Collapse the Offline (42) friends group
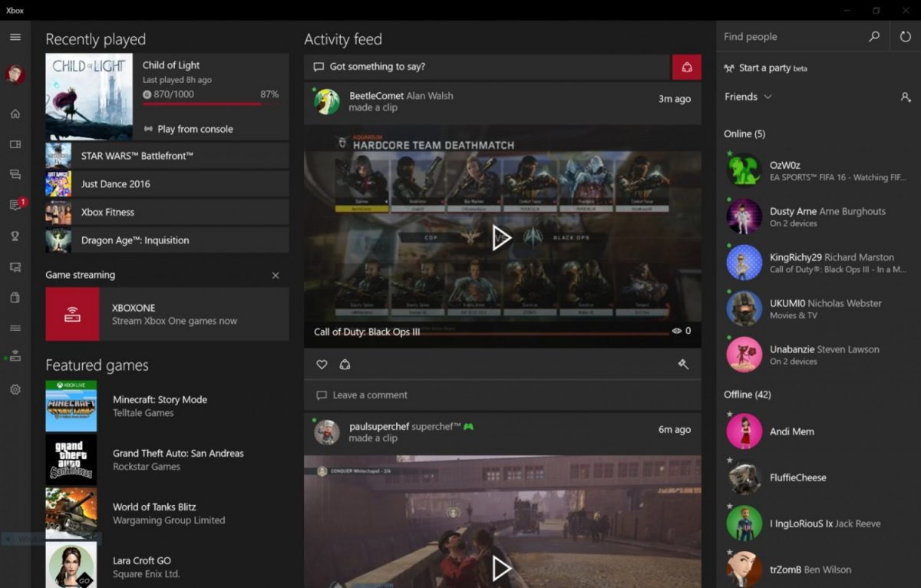 point(748,395)
